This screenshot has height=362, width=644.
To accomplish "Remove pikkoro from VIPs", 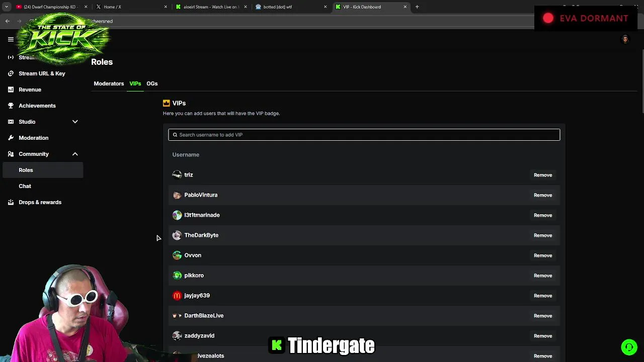I will tap(543, 276).
